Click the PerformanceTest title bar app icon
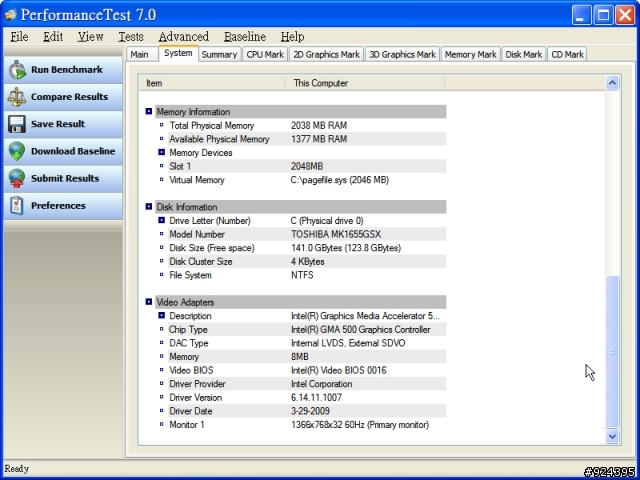 pos(10,15)
